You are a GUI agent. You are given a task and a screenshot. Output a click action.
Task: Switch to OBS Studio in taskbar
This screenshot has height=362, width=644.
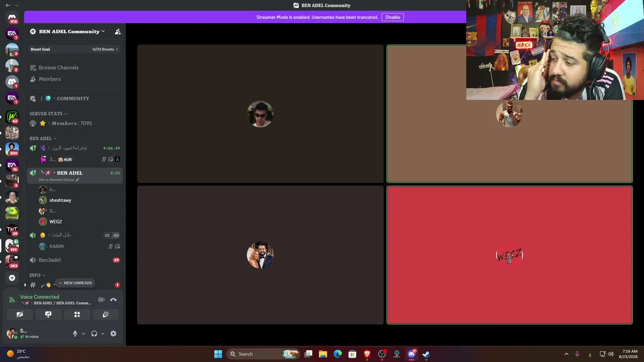click(382, 354)
